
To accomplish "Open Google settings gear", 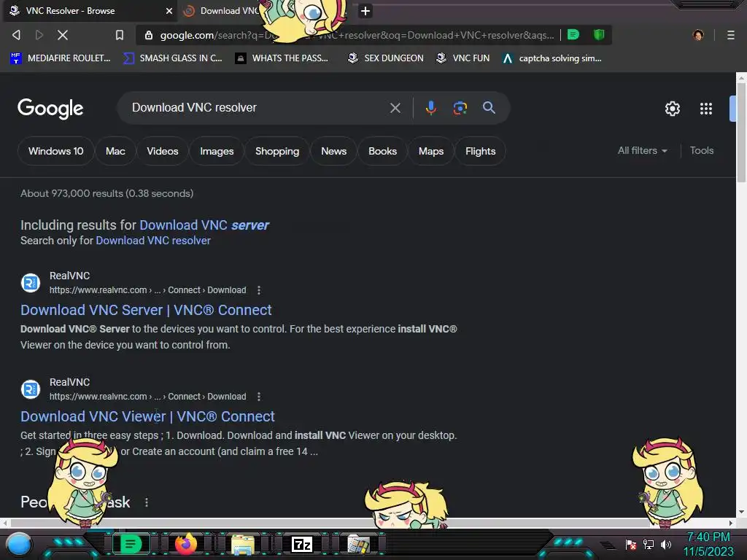I will pyautogui.click(x=672, y=109).
